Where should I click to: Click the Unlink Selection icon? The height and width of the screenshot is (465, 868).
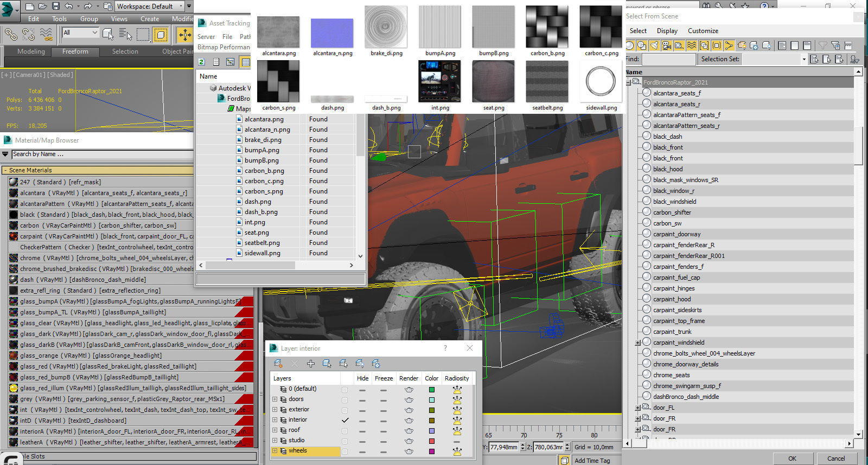click(29, 35)
